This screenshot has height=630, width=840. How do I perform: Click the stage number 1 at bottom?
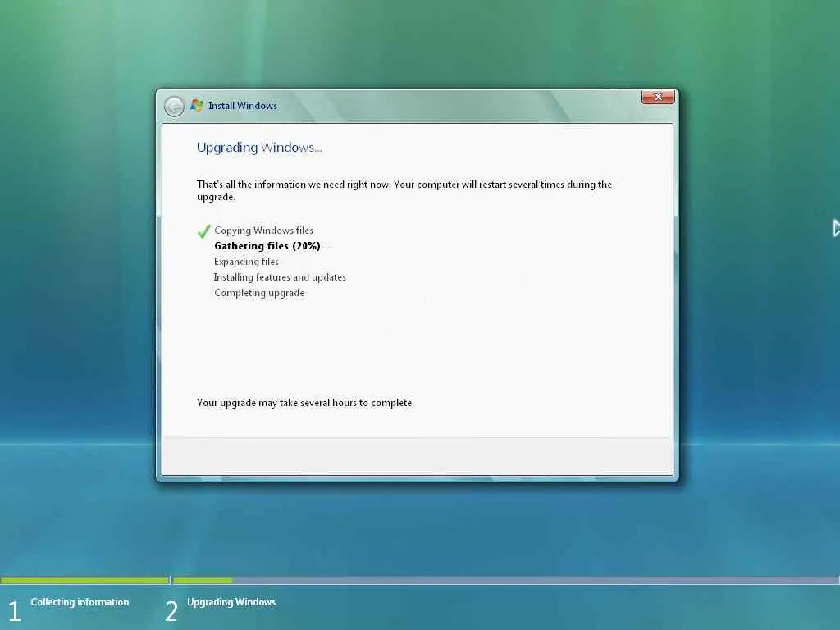click(x=15, y=611)
